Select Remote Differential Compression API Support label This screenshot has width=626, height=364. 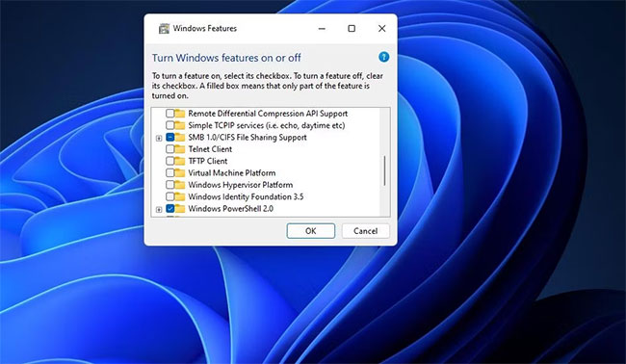pos(268,114)
